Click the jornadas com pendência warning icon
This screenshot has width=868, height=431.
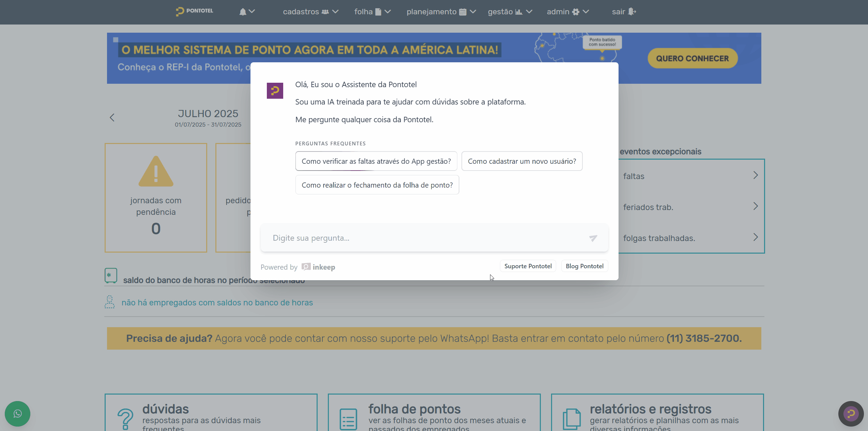coord(156,171)
